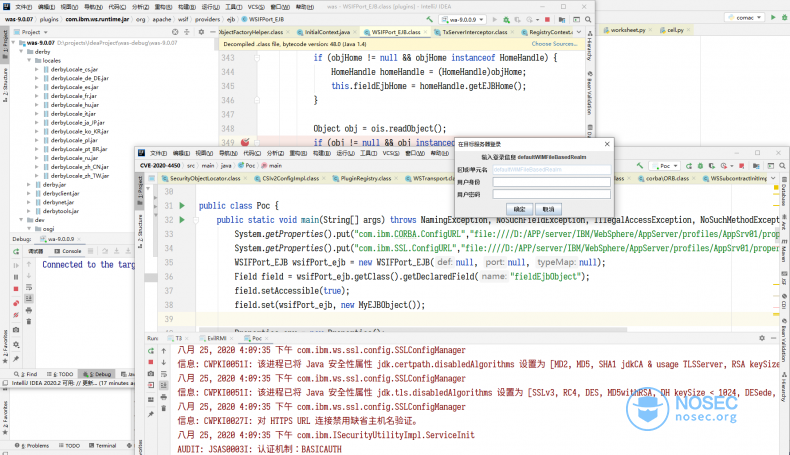Click Choose Sources link

click(554, 44)
